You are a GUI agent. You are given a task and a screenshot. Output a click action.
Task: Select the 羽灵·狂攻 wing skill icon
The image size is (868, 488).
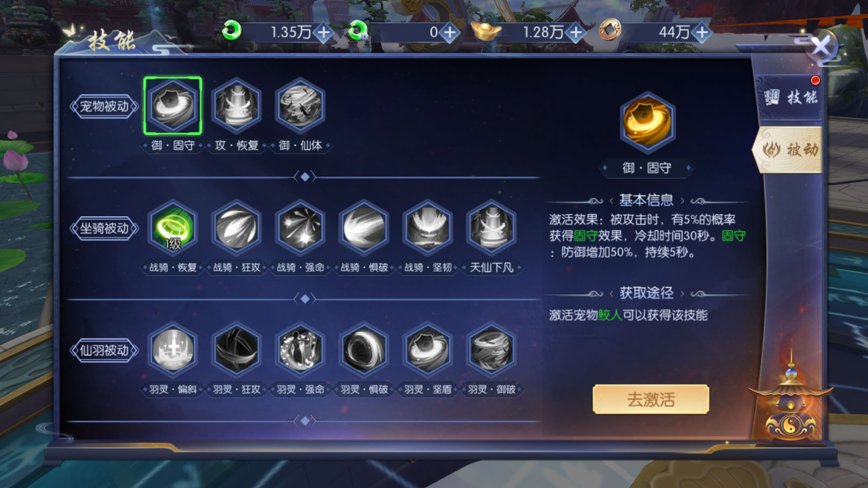(237, 350)
